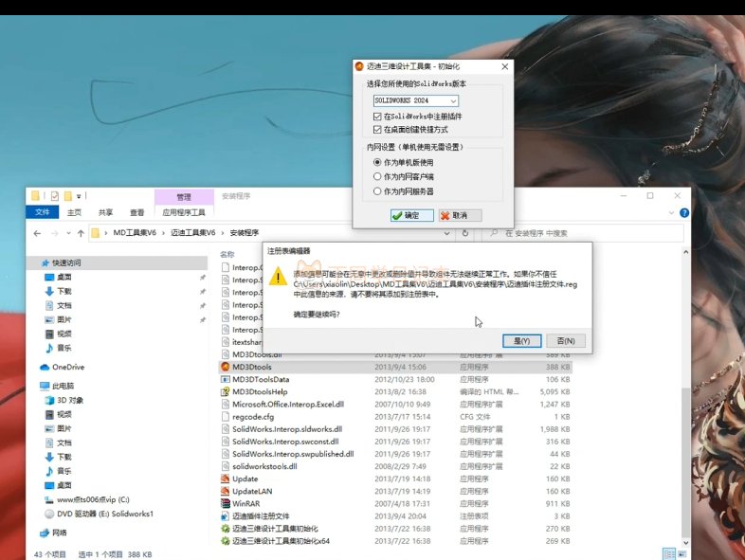Switch to the 查看 ribbon tab
This screenshot has height=560, width=745.
[x=137, y=212]
